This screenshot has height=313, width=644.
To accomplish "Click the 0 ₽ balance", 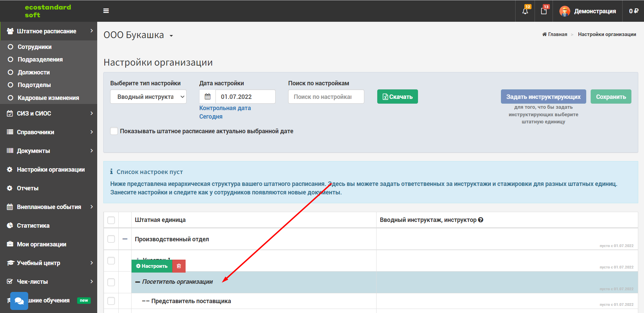I will point(633,11).
